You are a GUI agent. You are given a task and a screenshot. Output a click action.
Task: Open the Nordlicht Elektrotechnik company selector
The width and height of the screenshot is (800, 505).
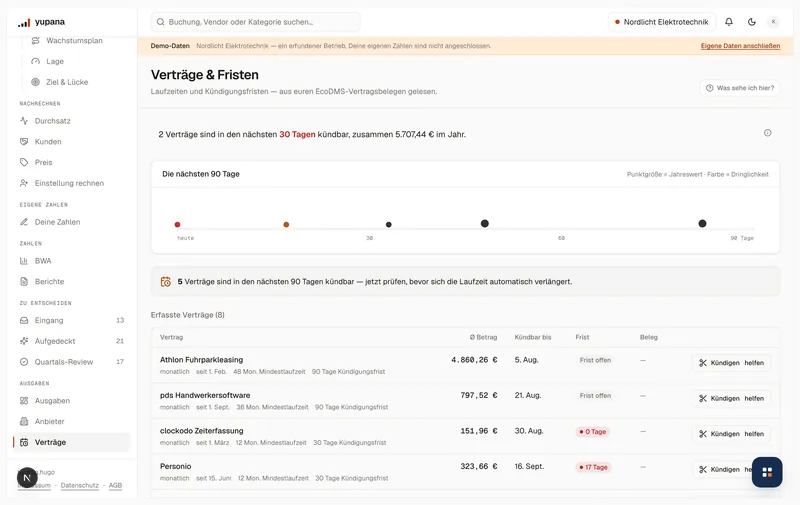[662, 22]
